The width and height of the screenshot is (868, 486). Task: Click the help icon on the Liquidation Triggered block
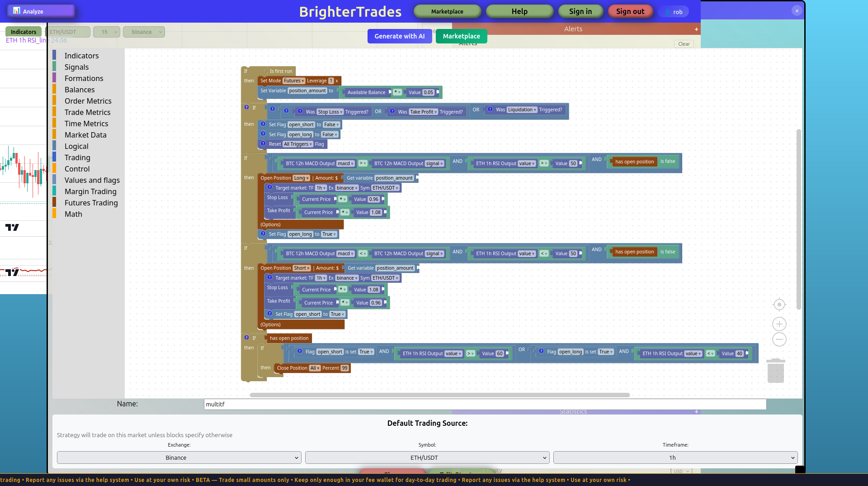pos(490,109)
